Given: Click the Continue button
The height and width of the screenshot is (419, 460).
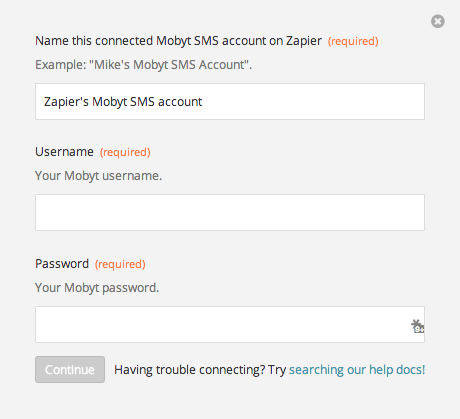Looking at the screenshot, I should 70,369.
